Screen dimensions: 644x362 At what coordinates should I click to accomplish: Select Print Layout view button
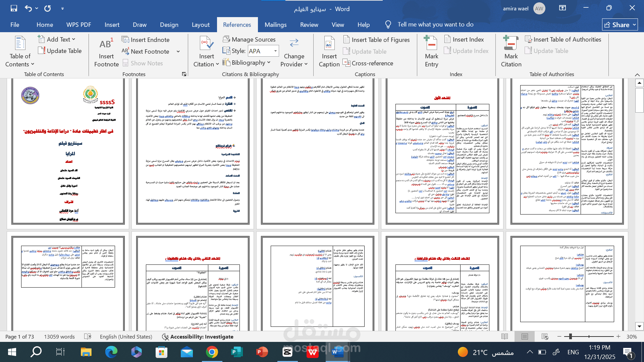[525, 337]
